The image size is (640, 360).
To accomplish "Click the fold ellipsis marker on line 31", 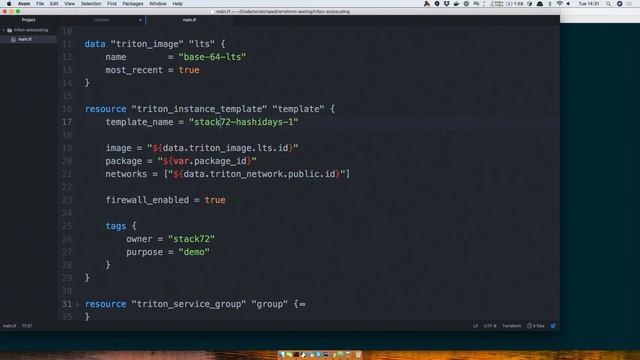I will 302,304.
